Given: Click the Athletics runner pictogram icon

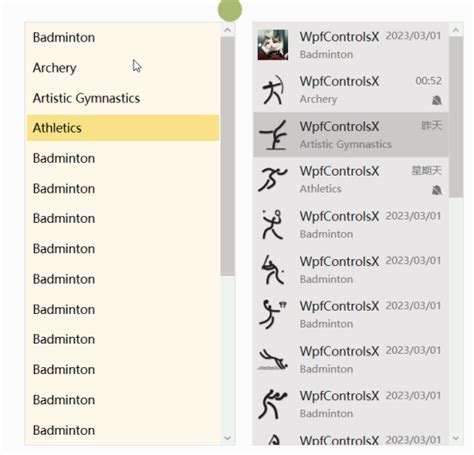Looking at the screenshot, I should click(x=272, y=179).
